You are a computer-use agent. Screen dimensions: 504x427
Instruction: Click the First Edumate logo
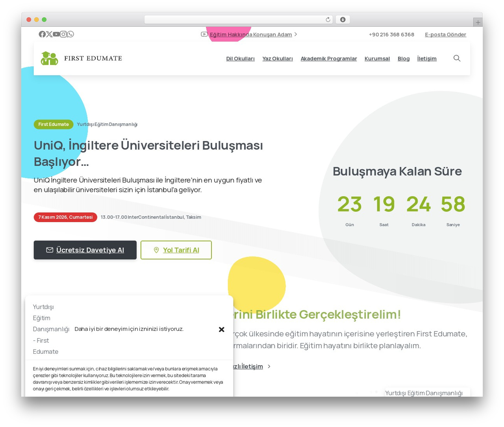(82, 58)
